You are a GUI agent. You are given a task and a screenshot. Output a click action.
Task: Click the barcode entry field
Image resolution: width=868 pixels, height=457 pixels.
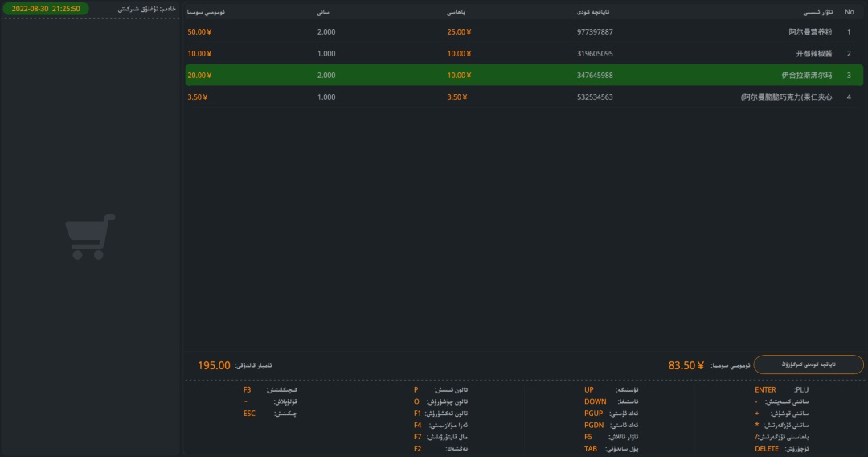[x=809, y=364]
